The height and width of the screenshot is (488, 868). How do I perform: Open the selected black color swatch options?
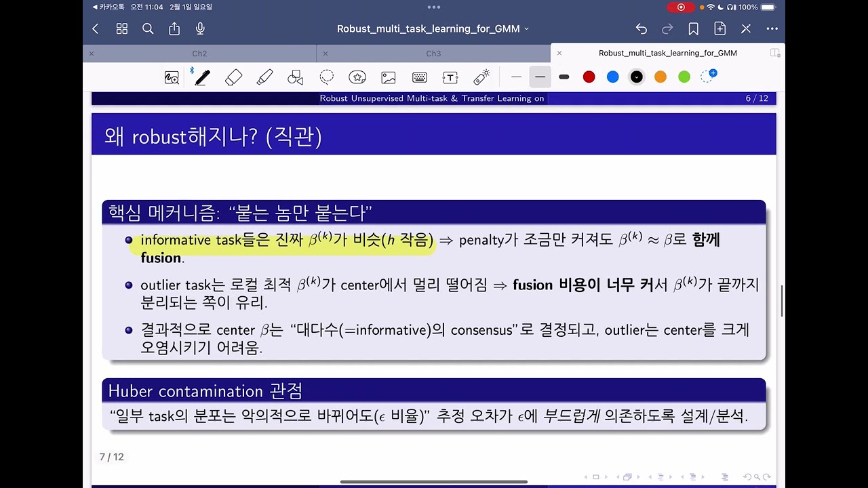pos(636,77)
